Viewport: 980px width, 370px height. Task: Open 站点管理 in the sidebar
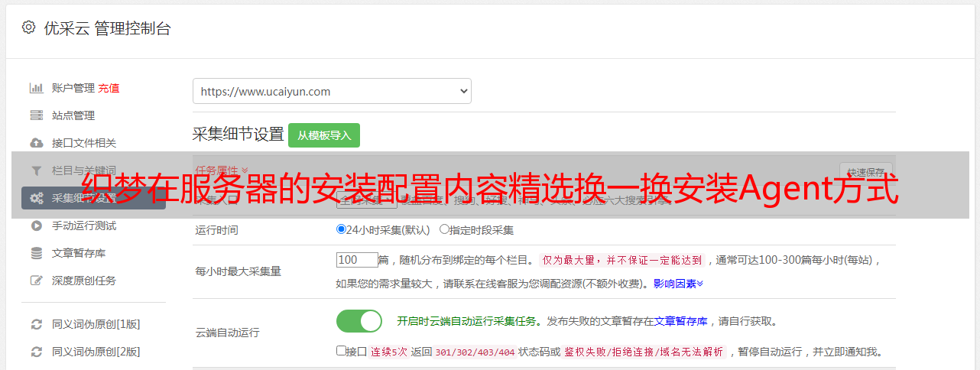[73, 115]
